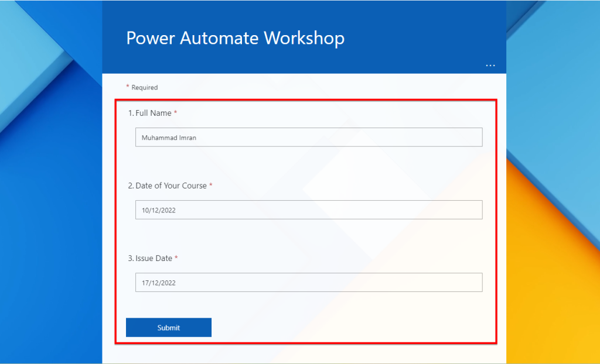Viewport: 600px width, 364px height.
Task: Click the Required label text
Action: 145,87
